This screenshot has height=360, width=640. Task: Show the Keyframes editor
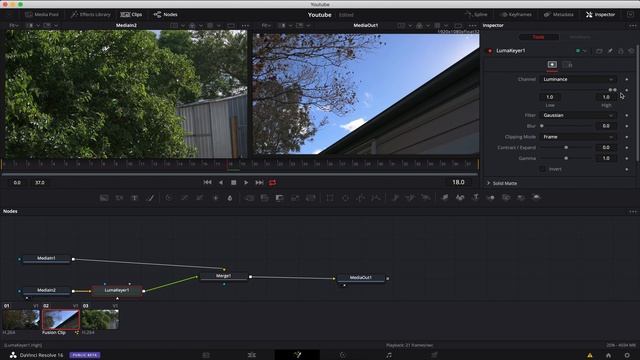(516, 14)
